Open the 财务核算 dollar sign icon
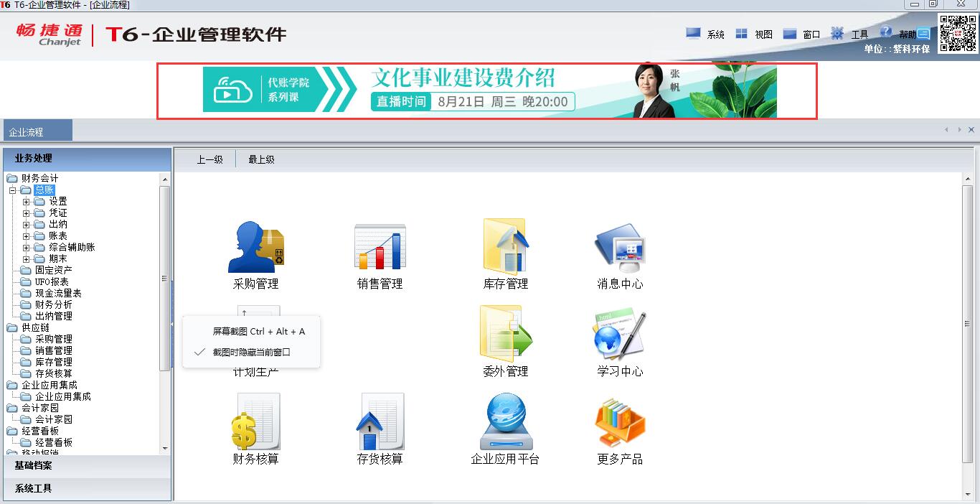Image resolution: width=980 pixels, height=504 pixels. [x=256, y=421]
